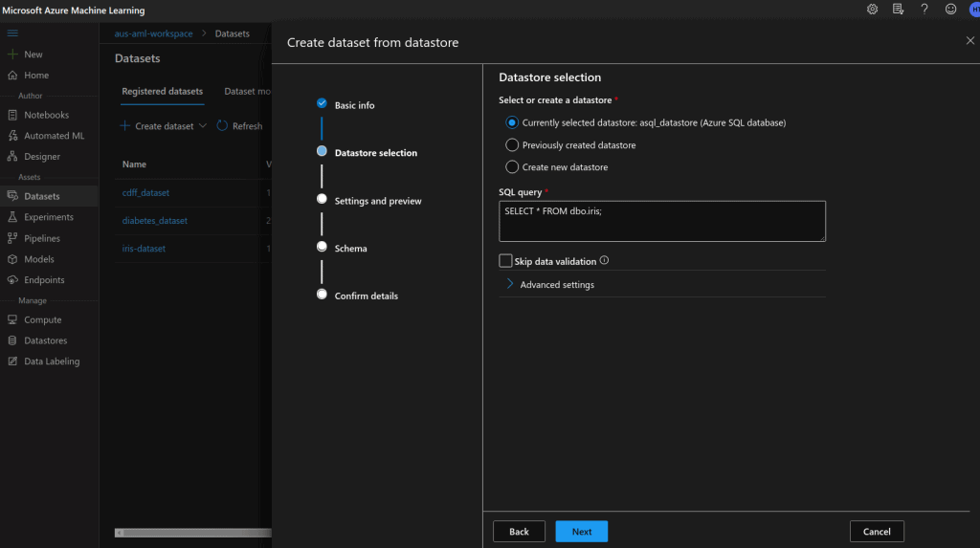
Task: Enable the Skip data validation checkbox
Action: coord(505,261)
